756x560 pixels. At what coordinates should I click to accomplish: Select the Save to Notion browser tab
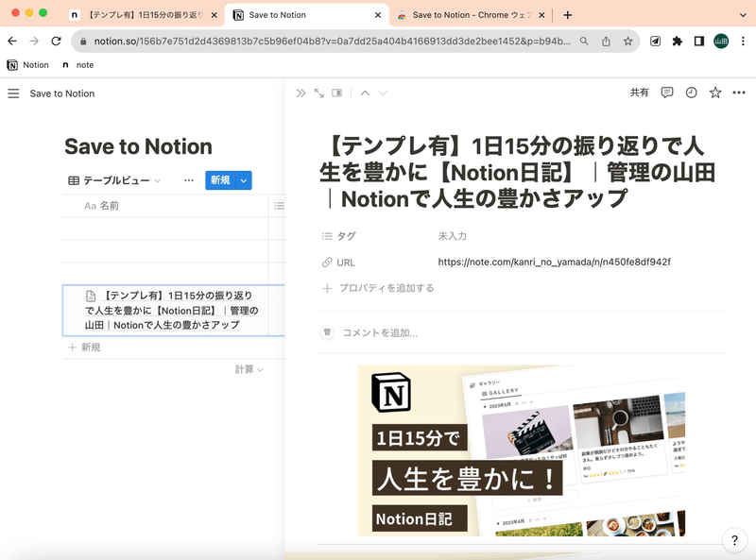[x=306, y=15]
